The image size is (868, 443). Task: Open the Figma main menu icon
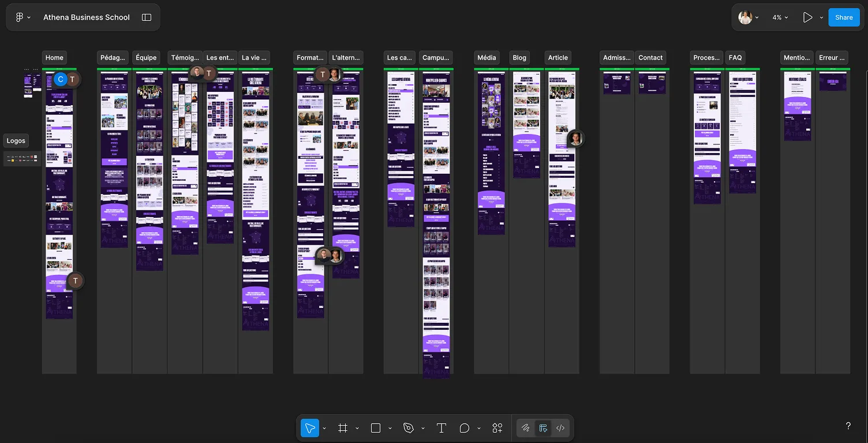click(x=18, y=17)
